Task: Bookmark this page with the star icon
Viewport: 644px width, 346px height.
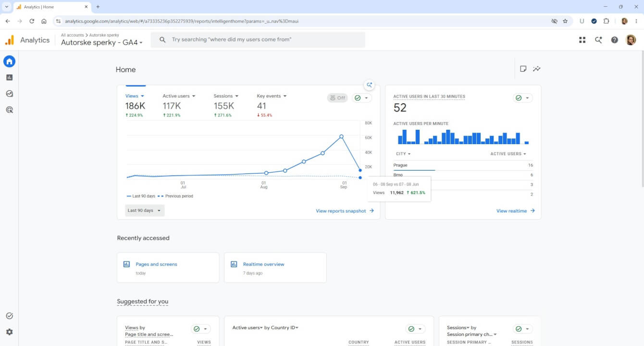Action: pyautogui.click(x=565, y=21)
